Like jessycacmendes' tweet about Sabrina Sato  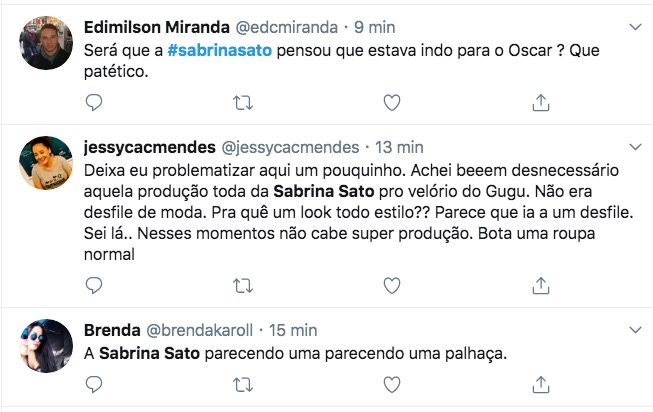pos(392,286)
